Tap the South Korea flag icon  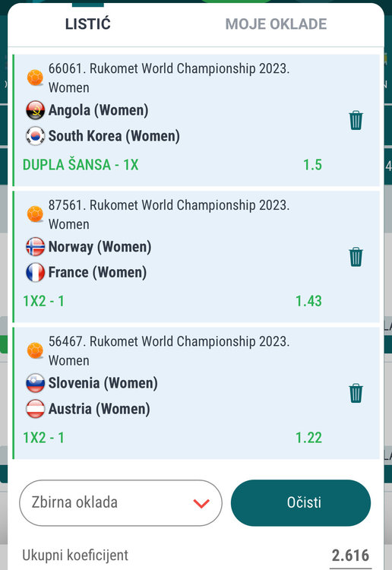point(35,136)
